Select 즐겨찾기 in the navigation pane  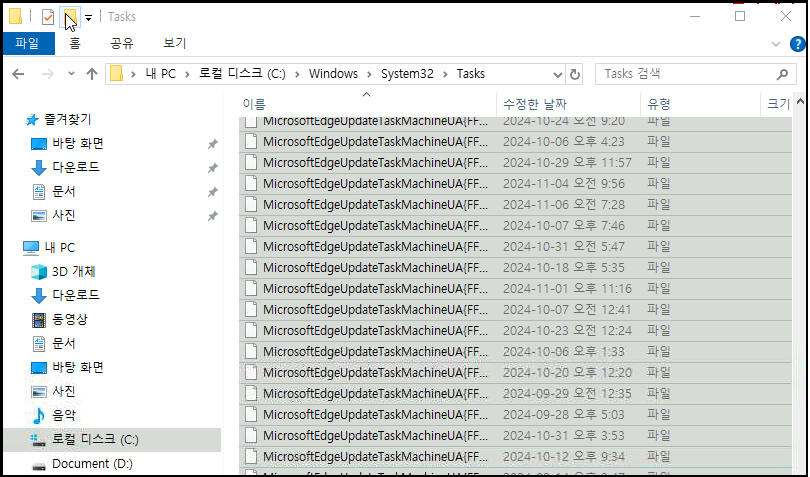(x=67, y=119)
